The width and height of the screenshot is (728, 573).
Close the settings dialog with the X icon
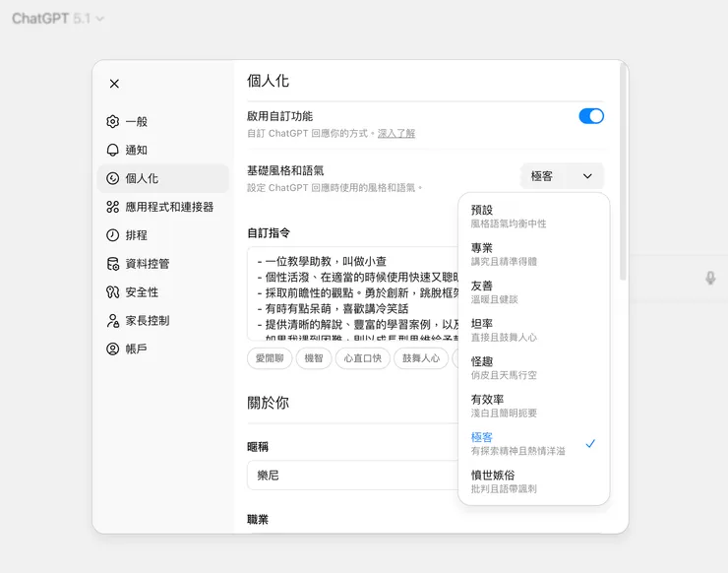click(x=114, y=84)
